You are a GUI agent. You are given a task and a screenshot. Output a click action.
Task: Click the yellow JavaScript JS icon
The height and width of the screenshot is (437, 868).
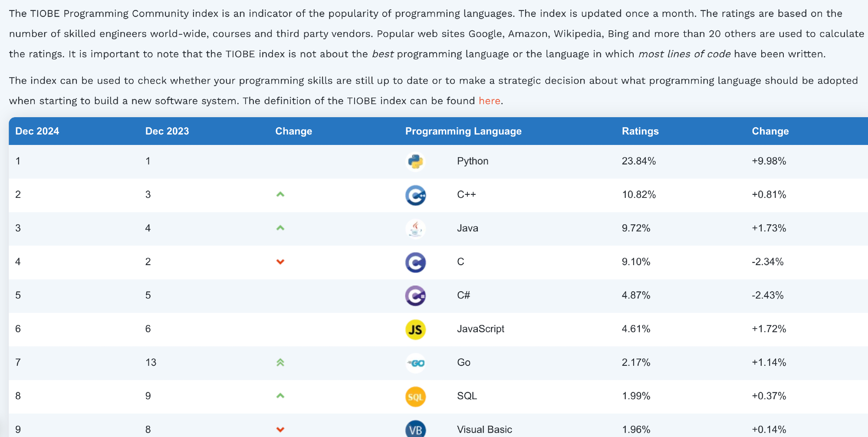415,329
